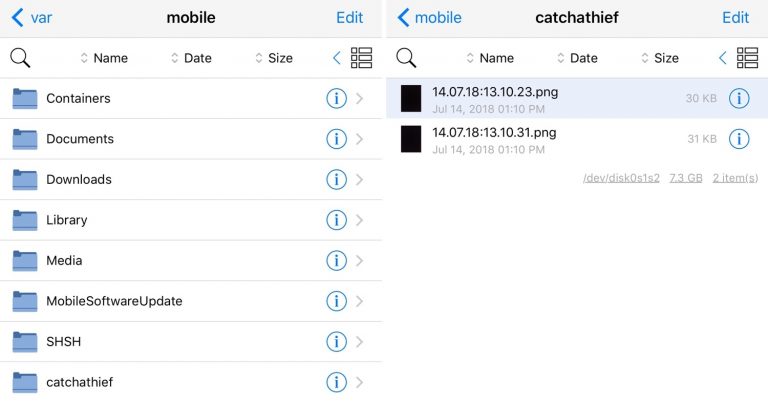Screen dimensions: 768x402
Task: Show info for the SHSH folder
Action: tap(336, 342)
